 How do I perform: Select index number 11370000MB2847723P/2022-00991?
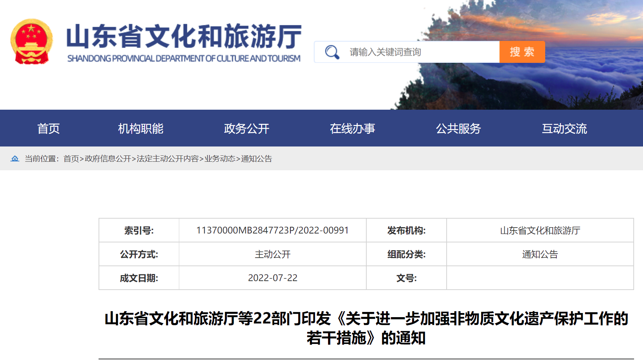pos(273,231)
